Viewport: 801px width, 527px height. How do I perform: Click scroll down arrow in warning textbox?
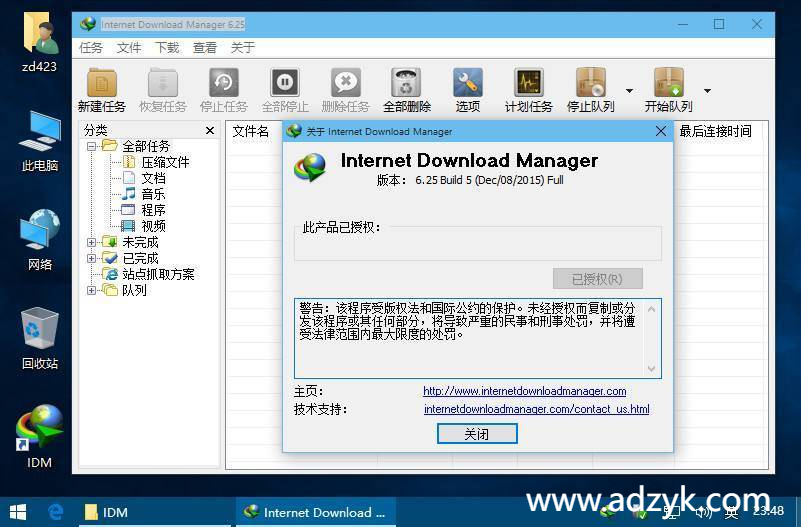[651, 368]
